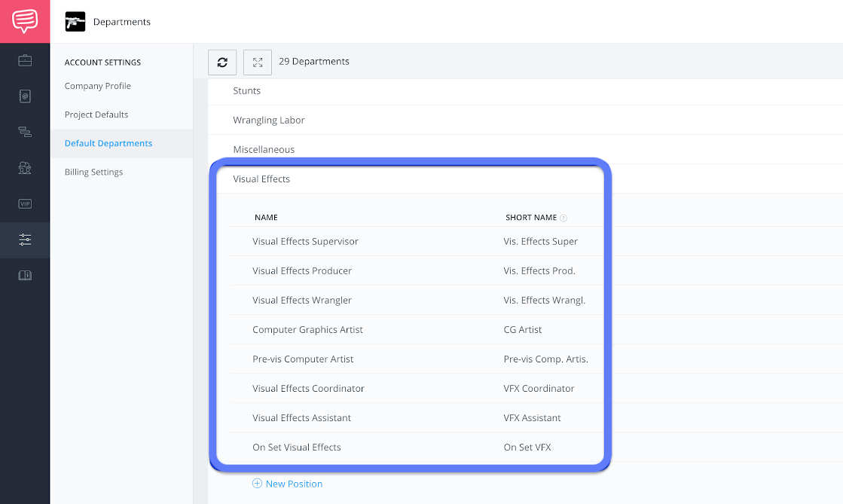
Task: Click the StudioBinder chat-bubble logo
Action: pos(25,22)
